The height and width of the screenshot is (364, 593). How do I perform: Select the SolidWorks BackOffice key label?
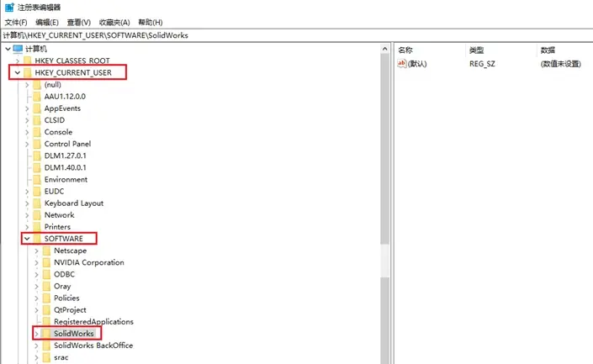click(93, 346)
